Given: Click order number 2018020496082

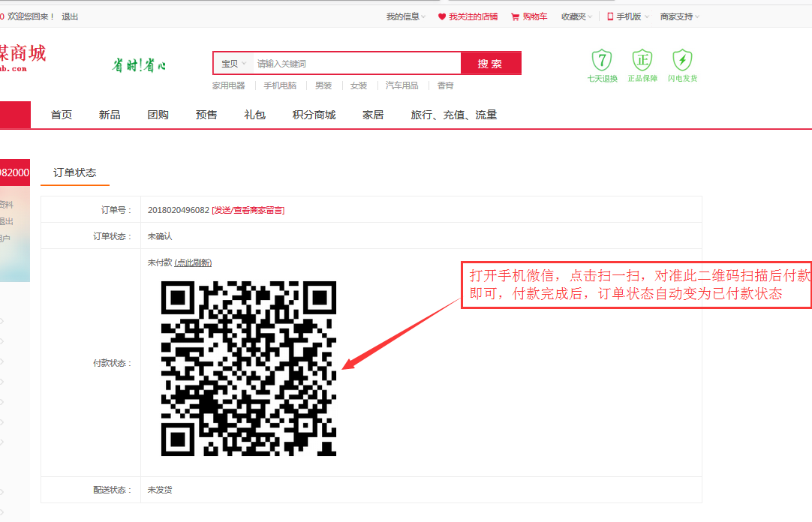Looking at the screenshot, I should point(178,210).
